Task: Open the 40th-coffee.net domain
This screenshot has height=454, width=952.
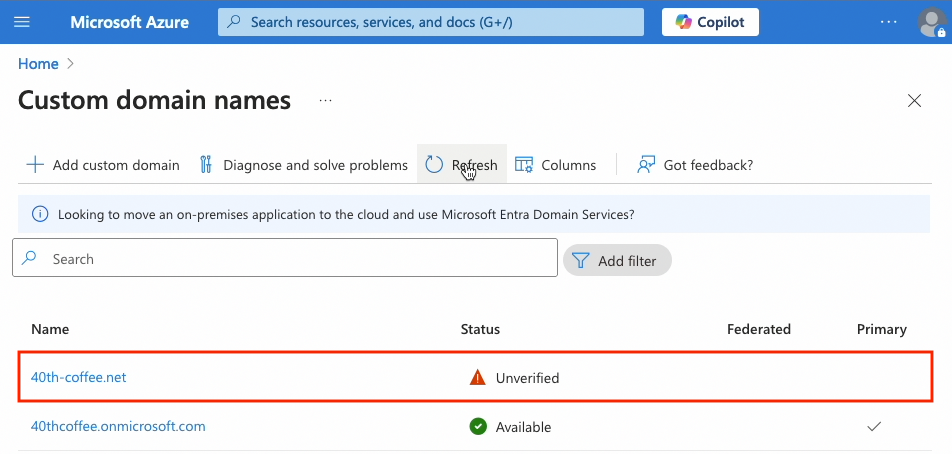Action: pyautogui.click(x=79, y=377)
